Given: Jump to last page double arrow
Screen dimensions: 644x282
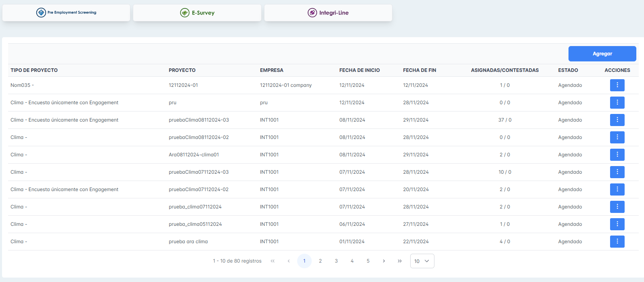Looking at the screenshot, I should click(x=399, y=261).
